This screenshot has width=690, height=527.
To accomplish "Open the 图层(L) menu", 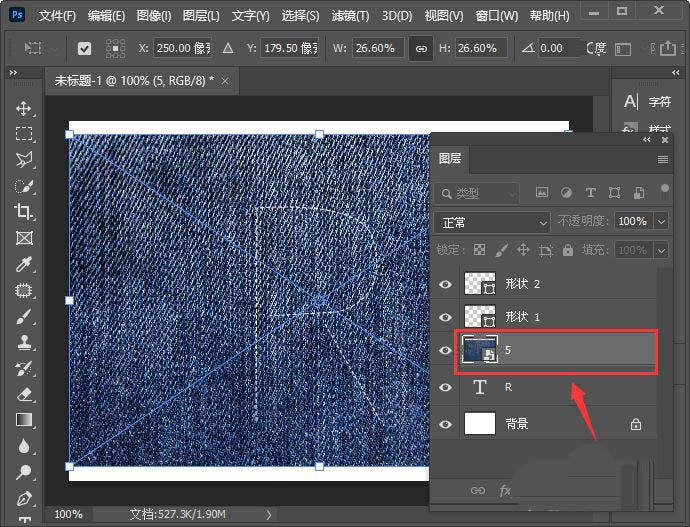I will click(201, 16).
